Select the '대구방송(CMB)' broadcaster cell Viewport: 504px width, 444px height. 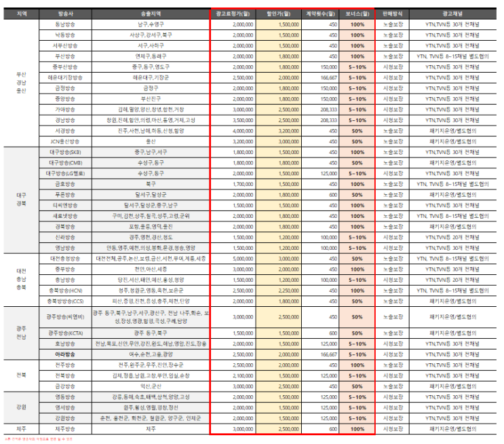click(65, 163)
